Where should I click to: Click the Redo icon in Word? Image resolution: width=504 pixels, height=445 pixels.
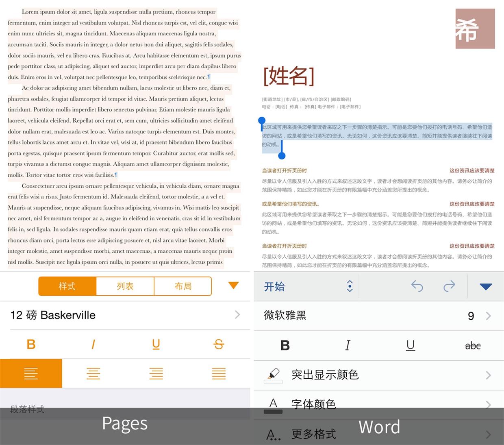tap(449, 286)
